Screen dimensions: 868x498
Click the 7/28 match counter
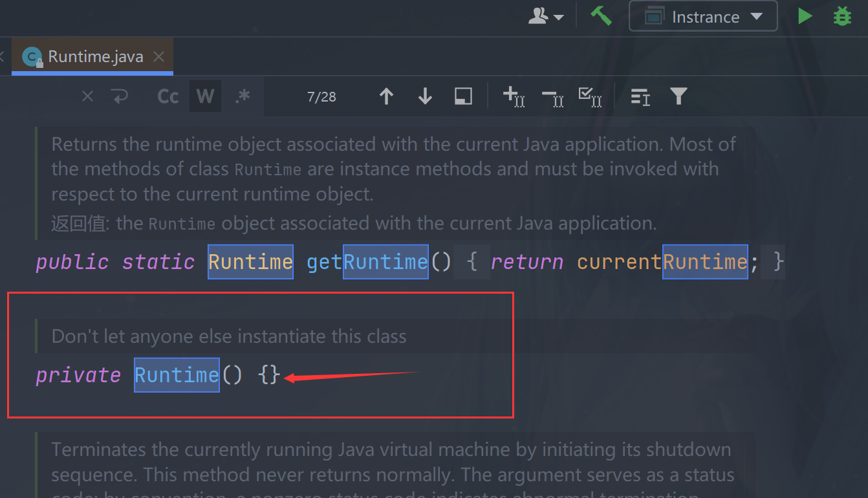pos(321,97)
